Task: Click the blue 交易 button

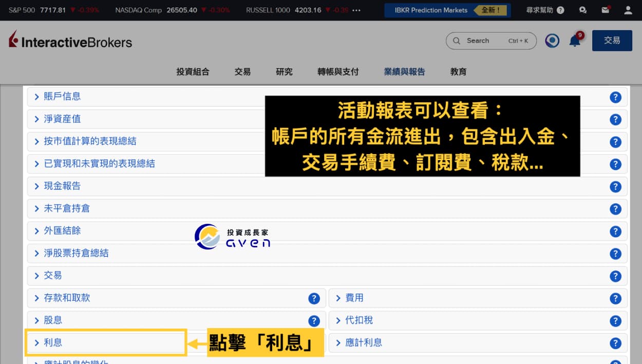Action: pos(612,41)
